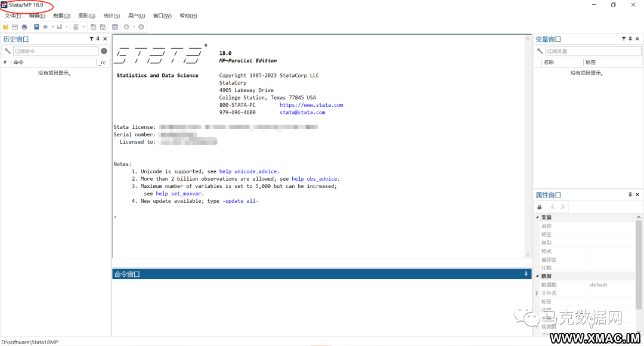Click the Save disk toolbar icon
This screenshot has height=346, width=644.
tap(15, 27)
